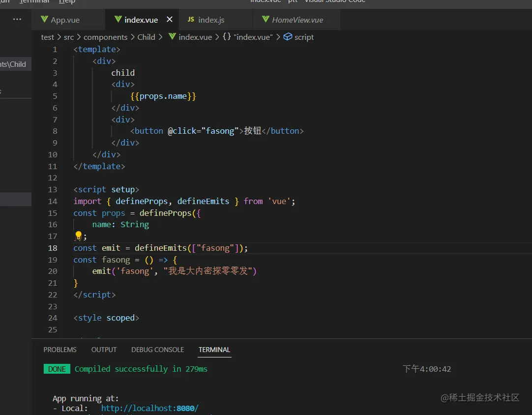
Task: Click the lightbulb quick-fix icon on line 17
Action: tap(78, 235)
